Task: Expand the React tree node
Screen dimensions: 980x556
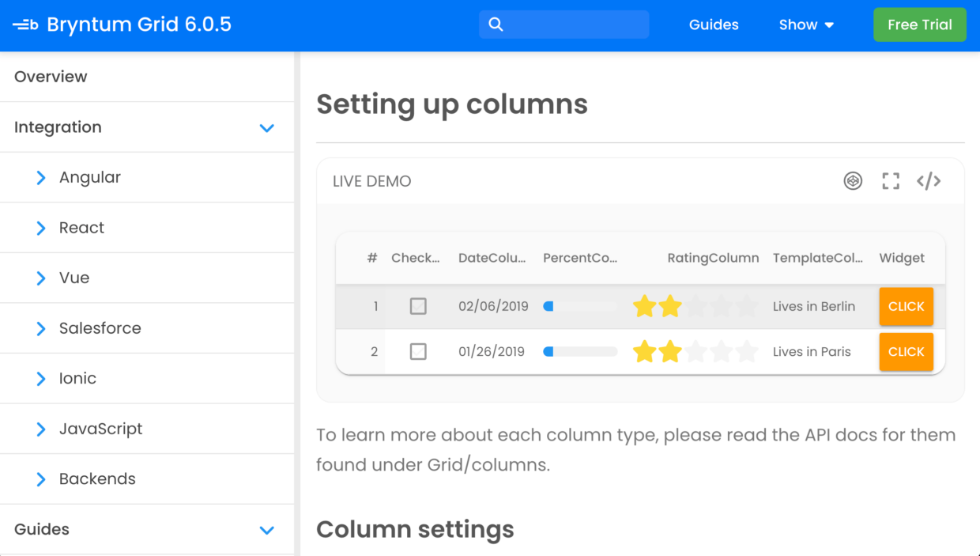Action: click(41, 228)
